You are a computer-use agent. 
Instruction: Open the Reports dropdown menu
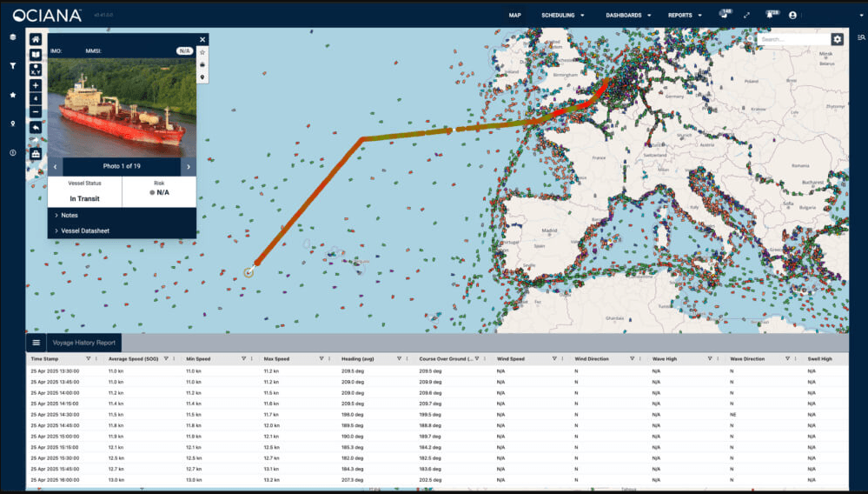[x=685, y=15]
